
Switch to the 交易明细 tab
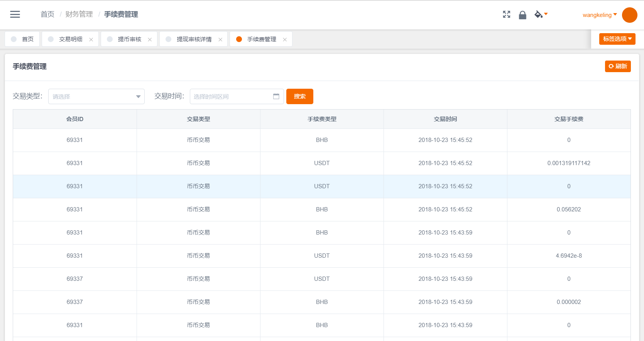(70, 39)
